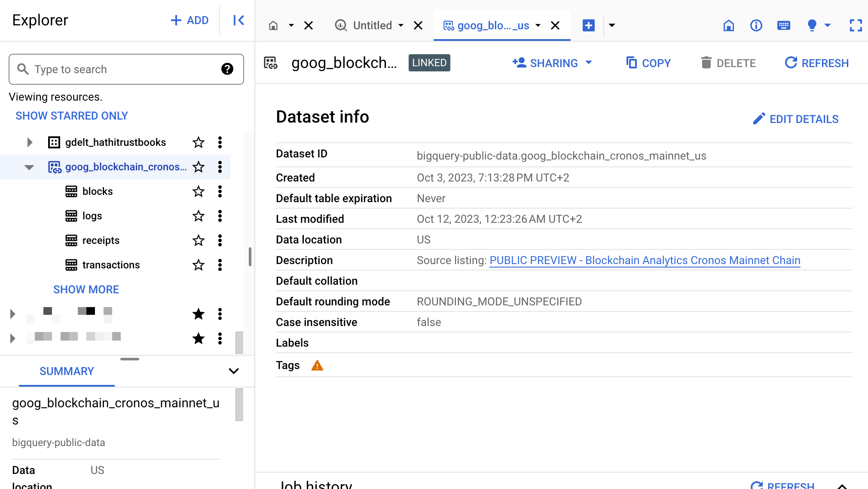This screenshot has height=489, width=868.
Task: Open the actions menu for blocks table
Action: pos(220,191)
